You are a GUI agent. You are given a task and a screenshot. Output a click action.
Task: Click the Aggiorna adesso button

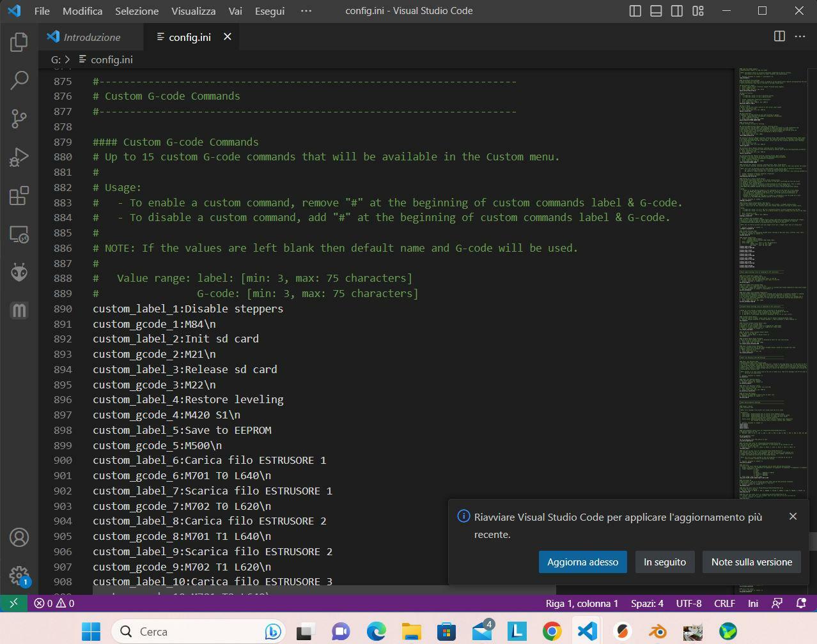click(582, 562)
